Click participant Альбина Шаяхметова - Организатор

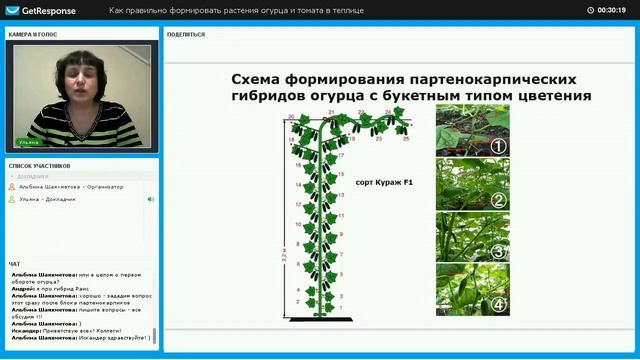pyautogui.click(x=71, y=187)
